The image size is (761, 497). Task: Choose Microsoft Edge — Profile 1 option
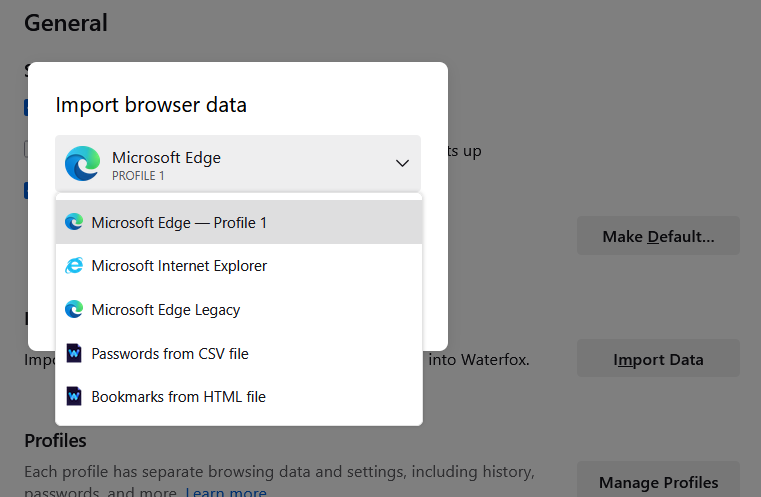click(239, 222)
